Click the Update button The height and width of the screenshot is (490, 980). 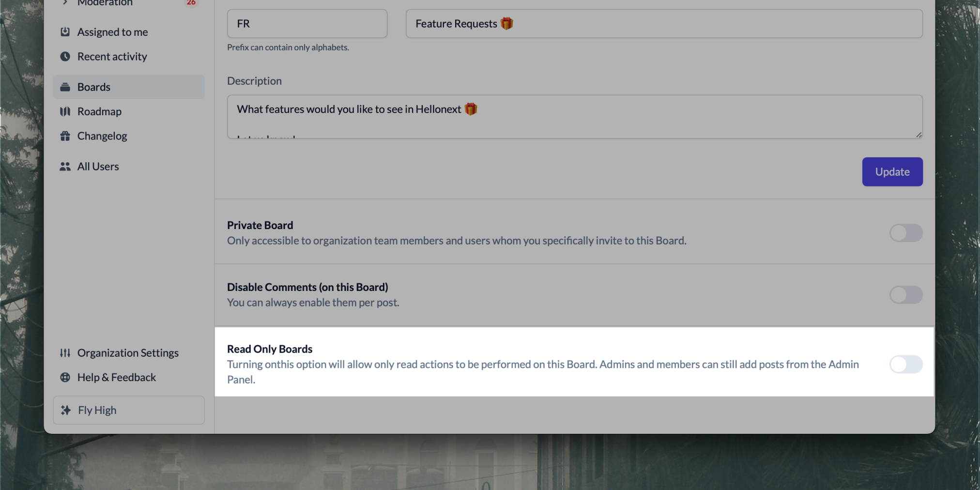coord(892,172)
